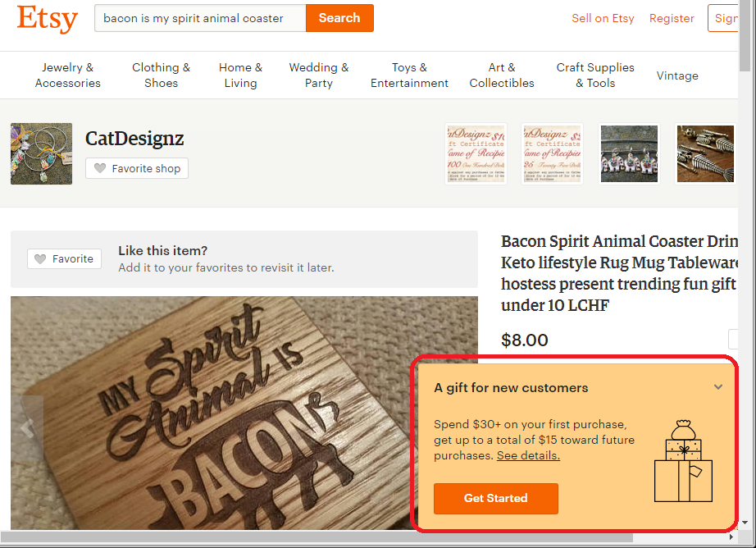Viewport: 756px width, 548px height.
Task: Open Craft Supplies & Tools category
Action: [x=595, y=75]
